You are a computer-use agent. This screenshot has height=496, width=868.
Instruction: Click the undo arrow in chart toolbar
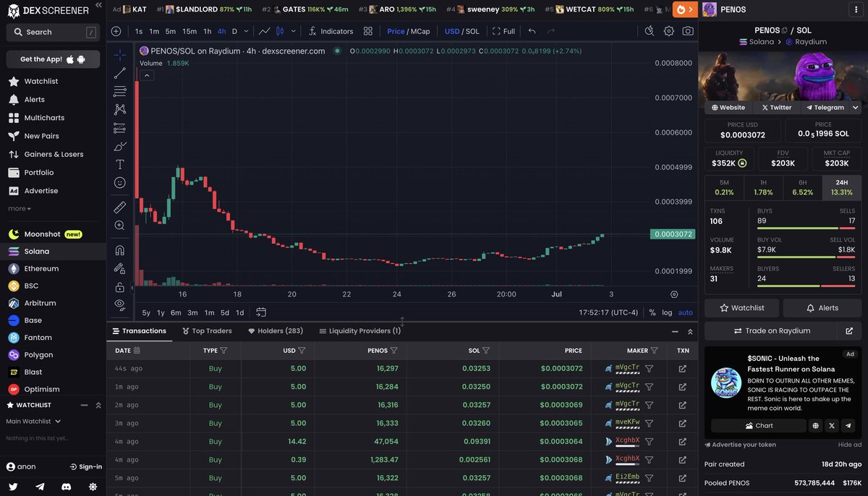pyautogui.click(x=532, y=31)
